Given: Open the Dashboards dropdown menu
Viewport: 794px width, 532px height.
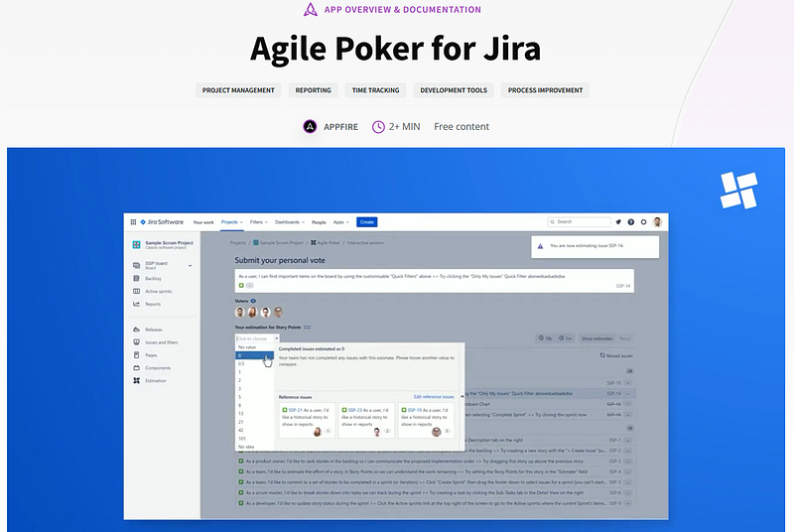Looking at the screenshot, I should pyautogui.click(x=290, y=221).
